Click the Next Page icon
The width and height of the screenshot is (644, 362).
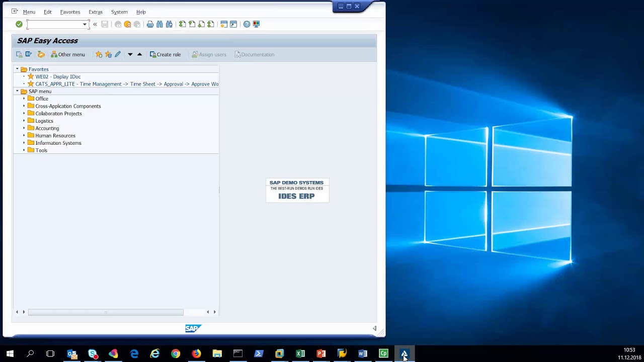tap(201, 24)
